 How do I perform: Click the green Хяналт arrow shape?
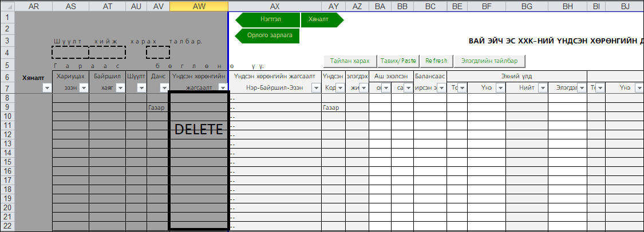tap(319, 19)
